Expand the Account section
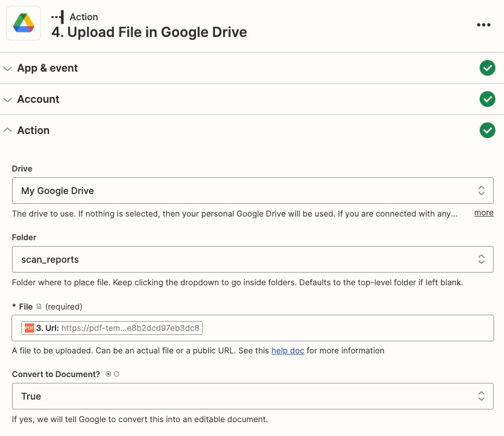The height and width of the screenshot is (436, 504). tap(252, 99)
